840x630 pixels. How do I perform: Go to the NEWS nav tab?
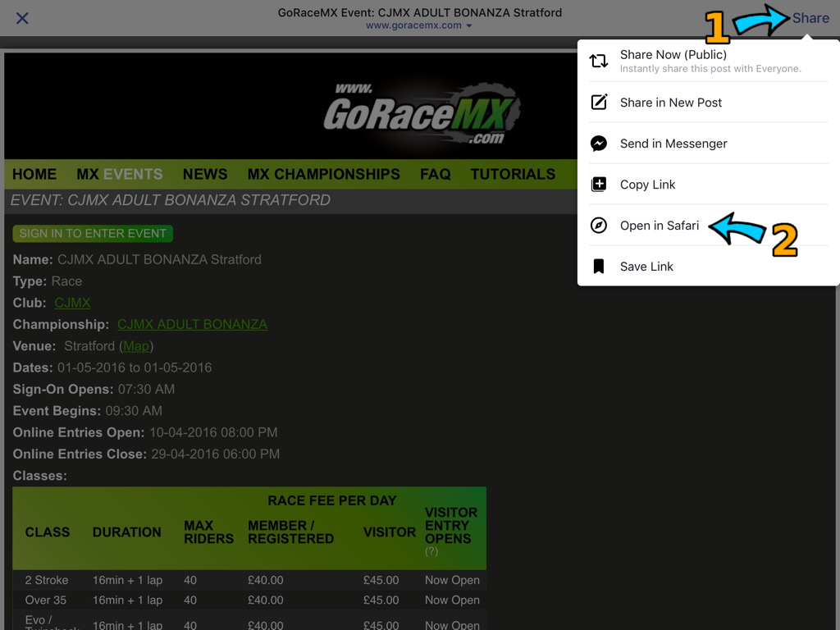(205, 174)
